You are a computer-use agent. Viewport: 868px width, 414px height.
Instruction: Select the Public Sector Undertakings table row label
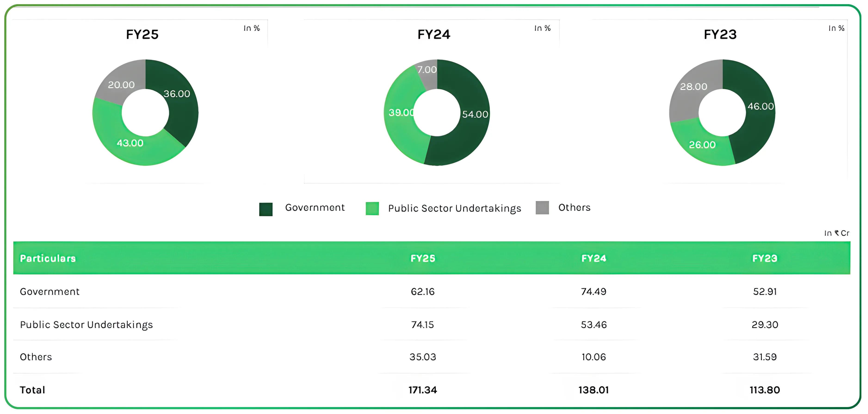(86, 324)
